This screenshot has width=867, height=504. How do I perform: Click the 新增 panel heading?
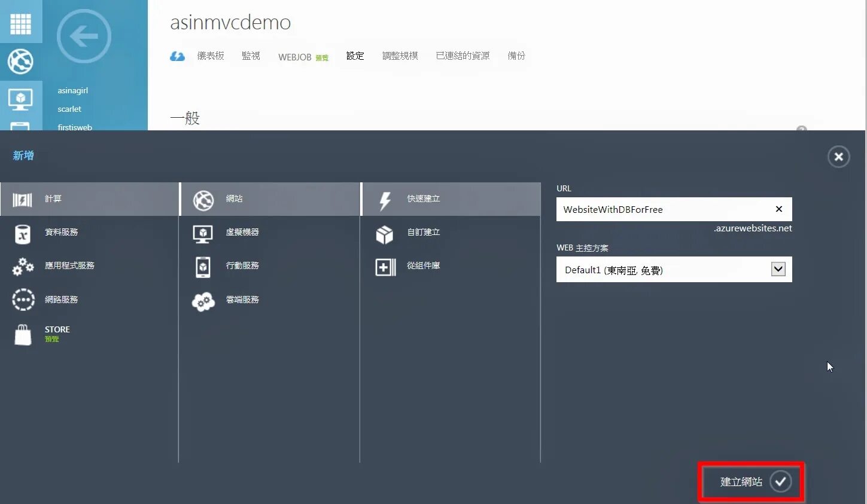[23, 156]
